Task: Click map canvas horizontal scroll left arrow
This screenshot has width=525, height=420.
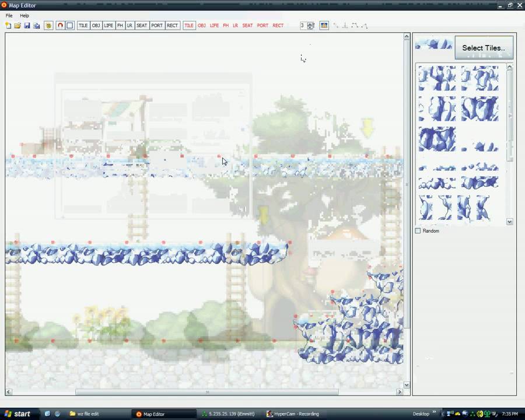Action: pyautogui.click(x=9, y=392)
